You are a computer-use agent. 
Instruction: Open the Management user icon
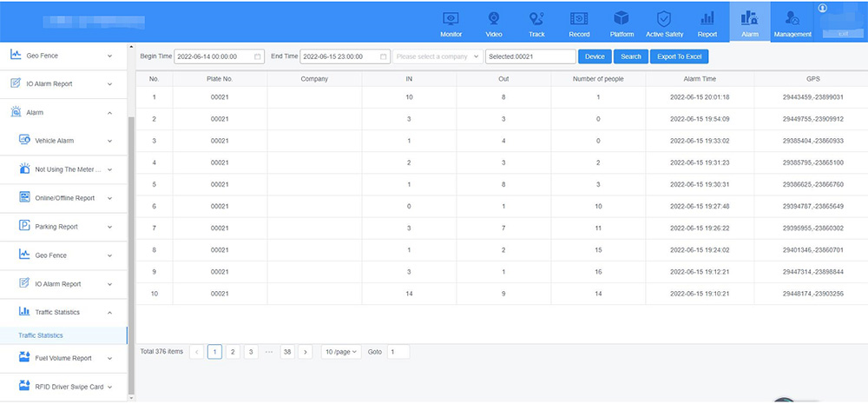[792, 19]
